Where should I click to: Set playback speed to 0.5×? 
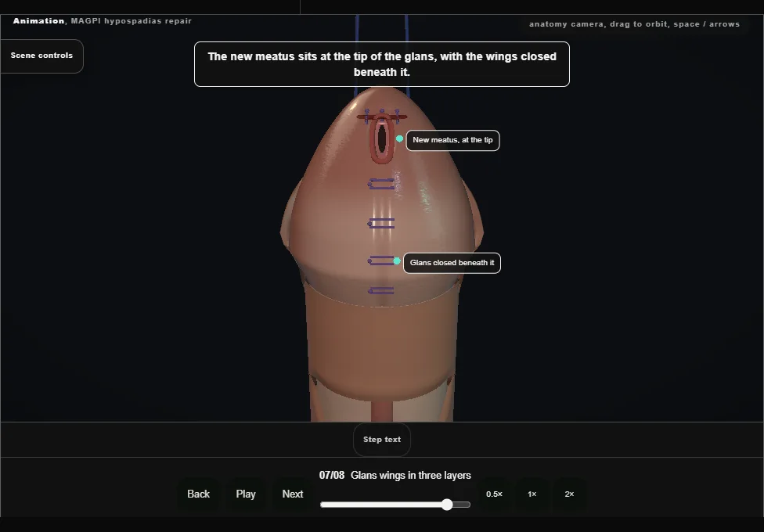494,494
